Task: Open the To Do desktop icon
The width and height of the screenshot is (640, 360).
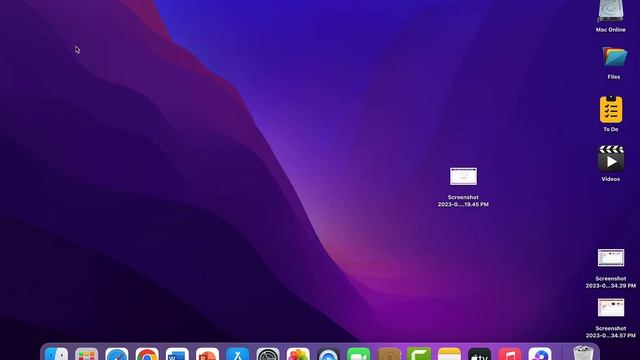Action: coord(611,109)
